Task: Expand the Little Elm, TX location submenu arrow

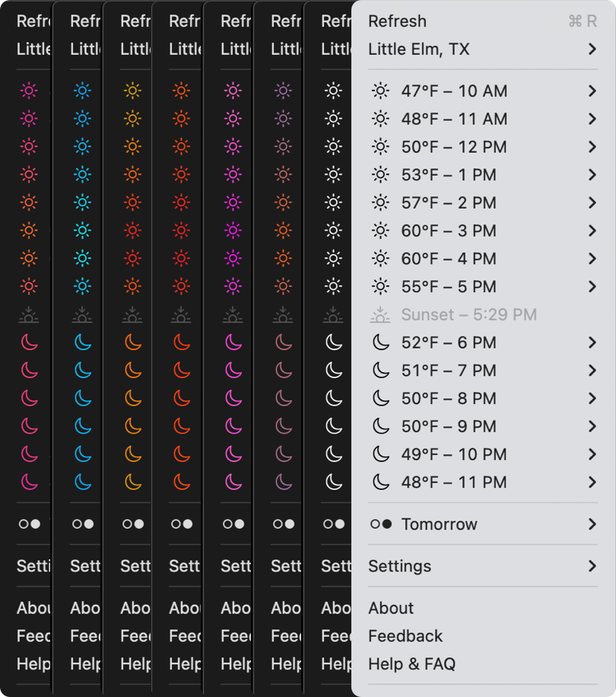Action: click(592, 49)
